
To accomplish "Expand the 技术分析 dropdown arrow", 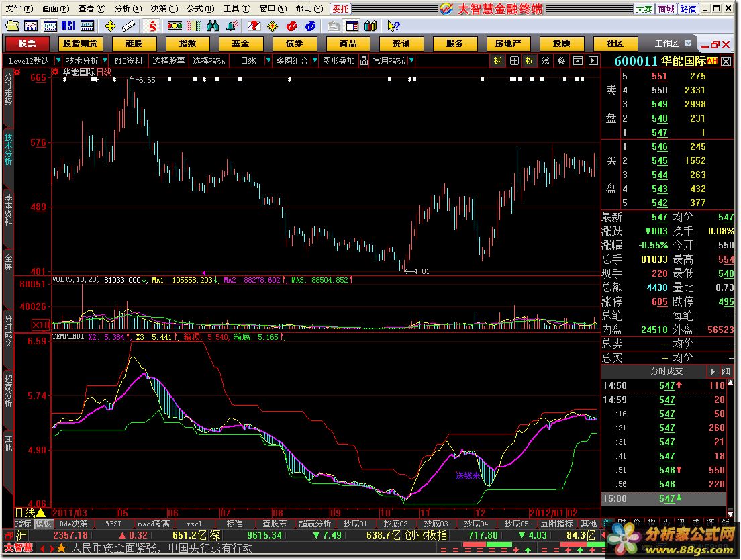I will click(105, 60).
